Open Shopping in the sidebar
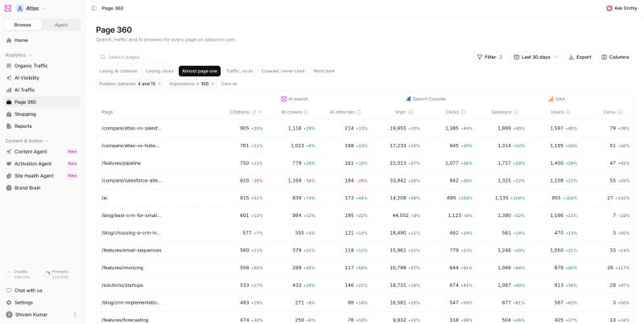The width and height of the screenshot is (644, 324). [x=43, y=114]
